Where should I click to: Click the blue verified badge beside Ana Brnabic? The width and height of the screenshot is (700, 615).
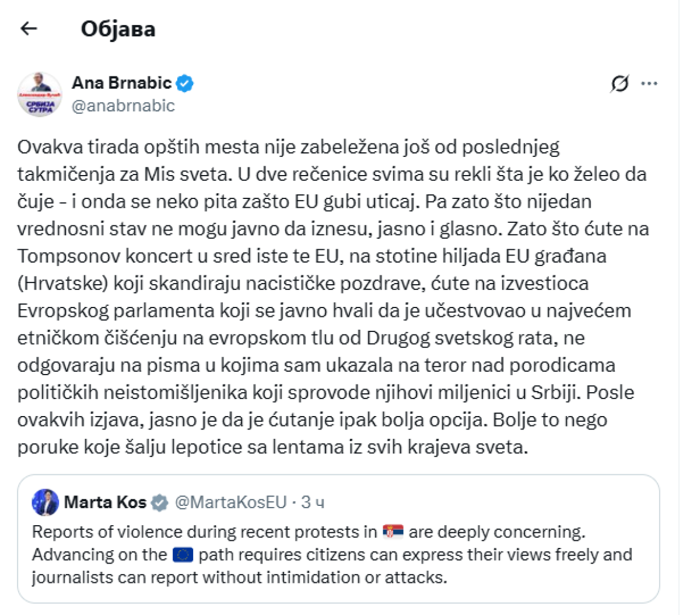[185, 83]
